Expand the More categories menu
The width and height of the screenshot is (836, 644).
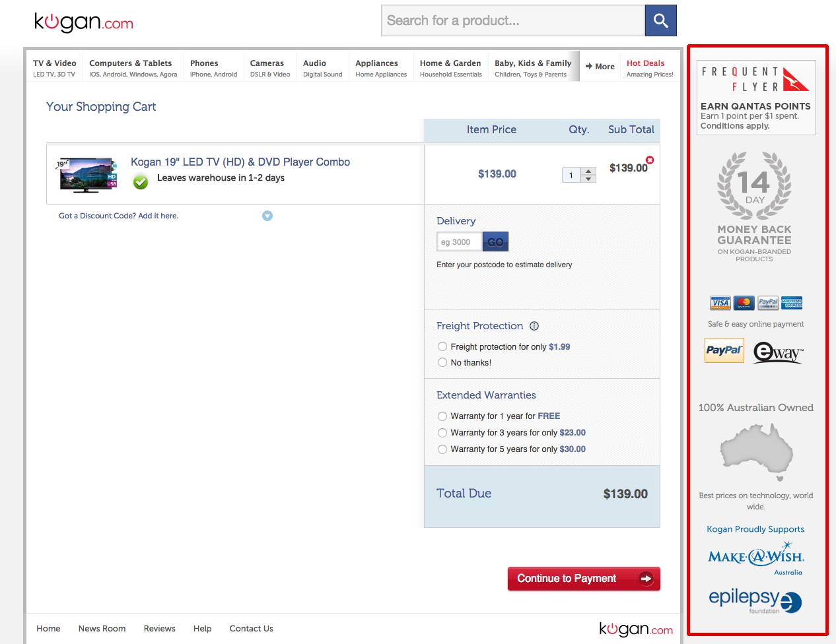[x=600, y=67]
